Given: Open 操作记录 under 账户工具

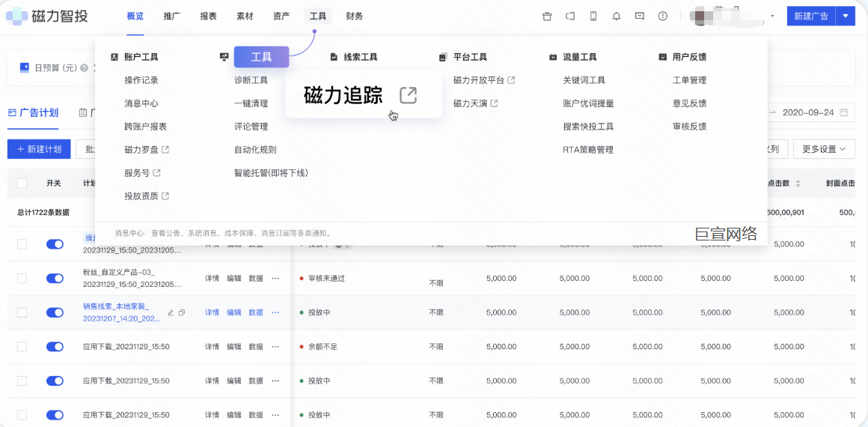Looking at the screenshot, I should [x=141, y=80].
